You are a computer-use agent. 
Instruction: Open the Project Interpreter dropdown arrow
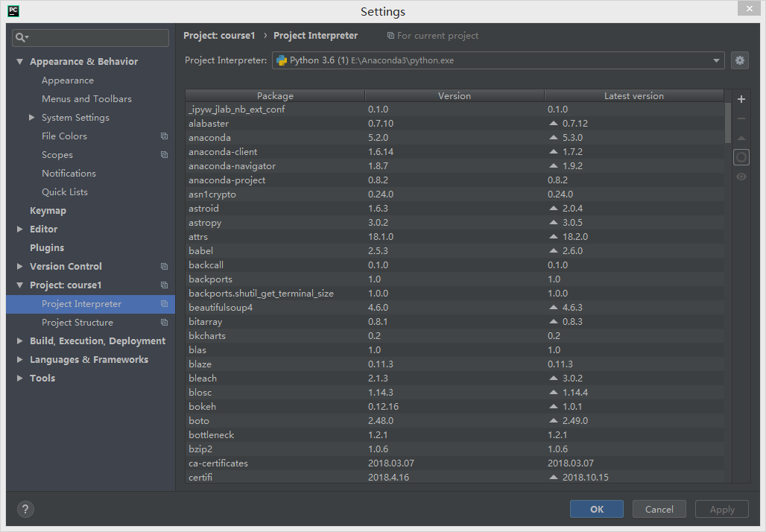pyautogui.click(x=715, y=60)
